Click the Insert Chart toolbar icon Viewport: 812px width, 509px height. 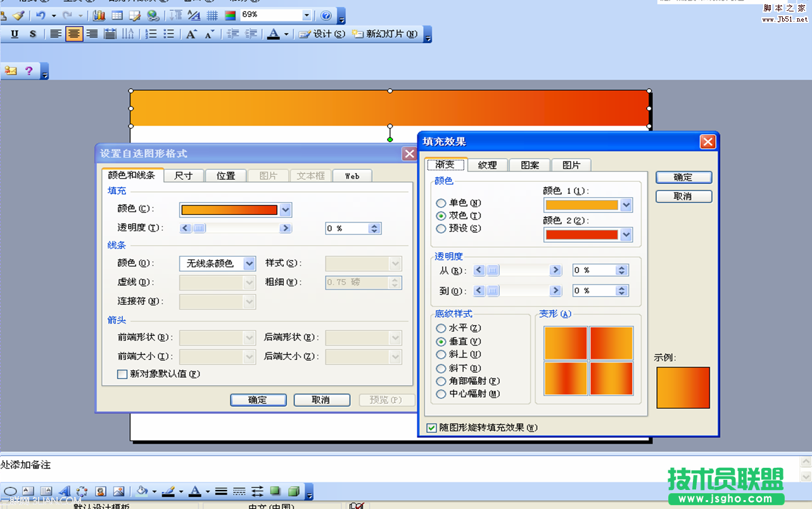(100, 15)
